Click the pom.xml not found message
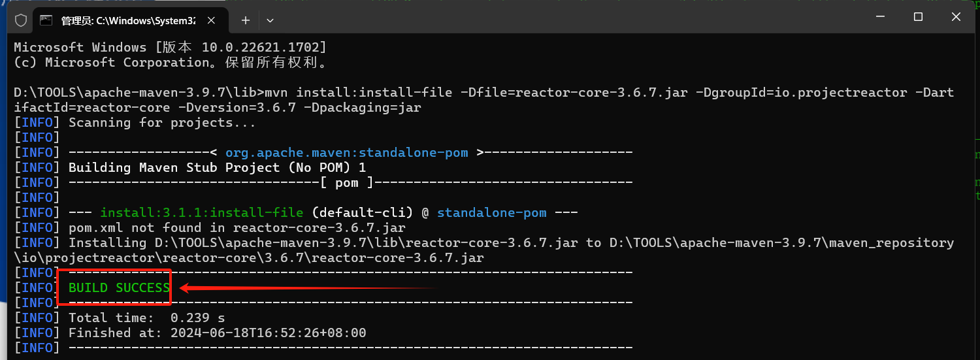 coord(237,227)
